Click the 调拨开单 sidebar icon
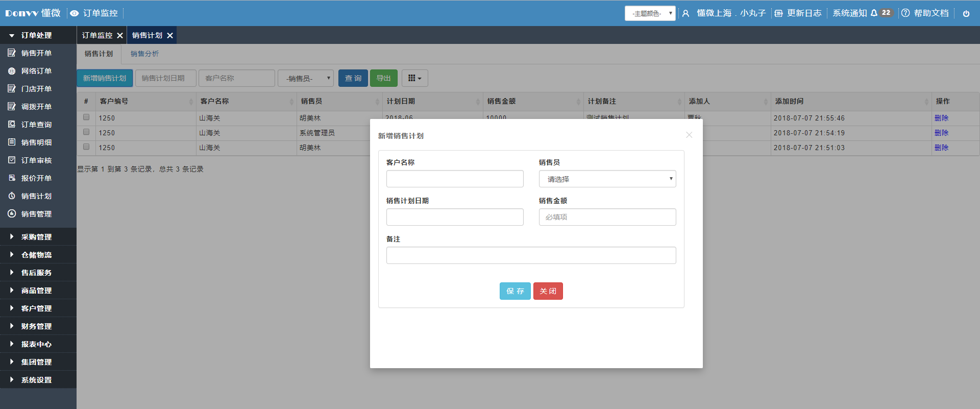This screenshot has height=409, width=980. click(12, 106)
